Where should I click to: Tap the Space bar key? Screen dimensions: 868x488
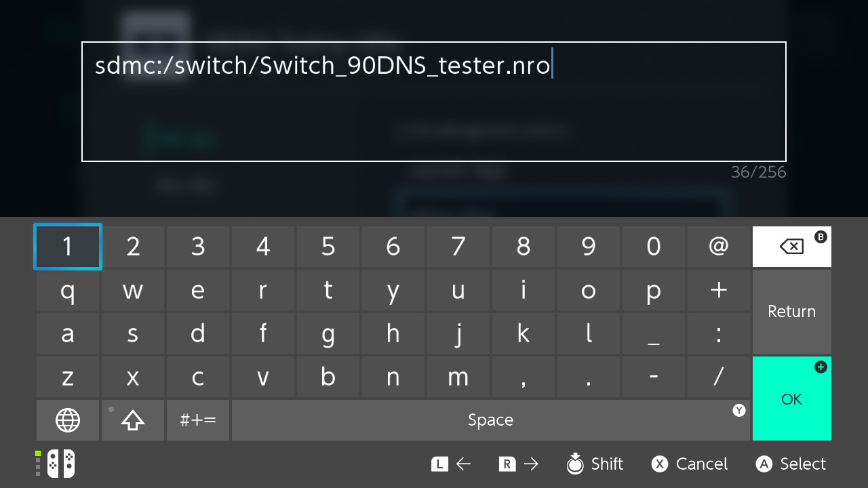click(490, 420)
